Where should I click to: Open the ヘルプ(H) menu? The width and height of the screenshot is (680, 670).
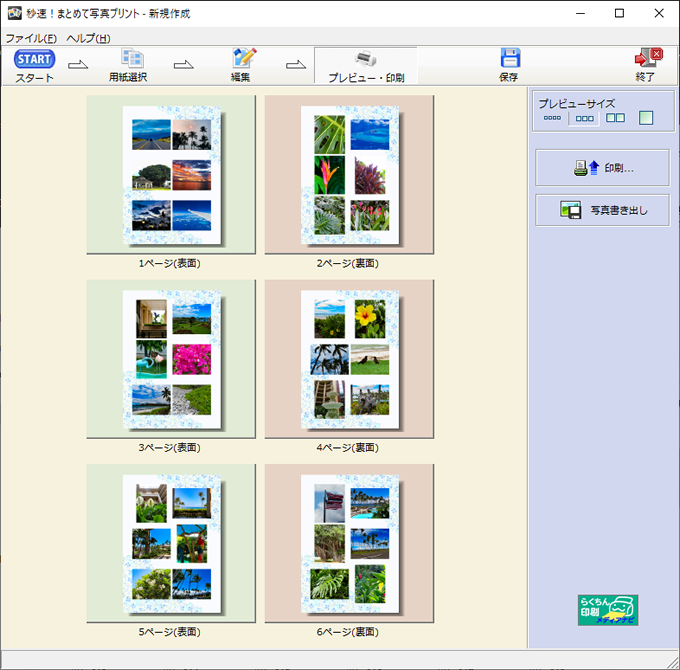coord(88,38)
